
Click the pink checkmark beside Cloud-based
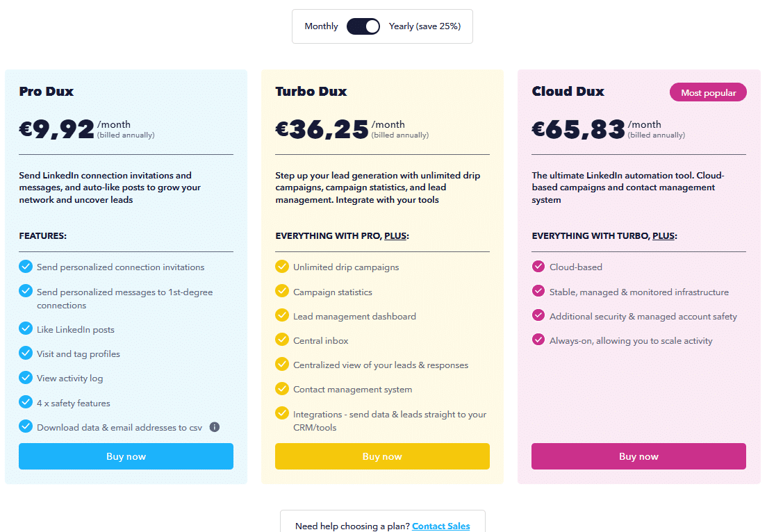point(538,266)
